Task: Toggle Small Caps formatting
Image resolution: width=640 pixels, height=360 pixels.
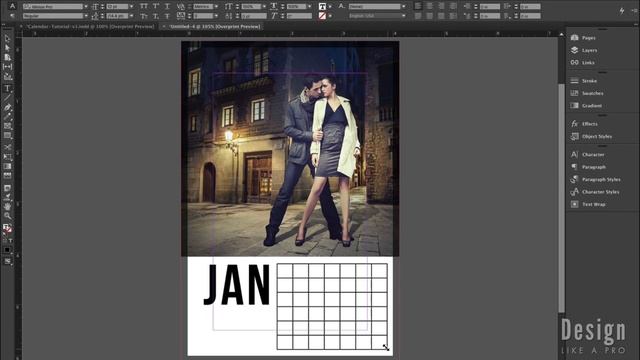Action: point(144,16)
